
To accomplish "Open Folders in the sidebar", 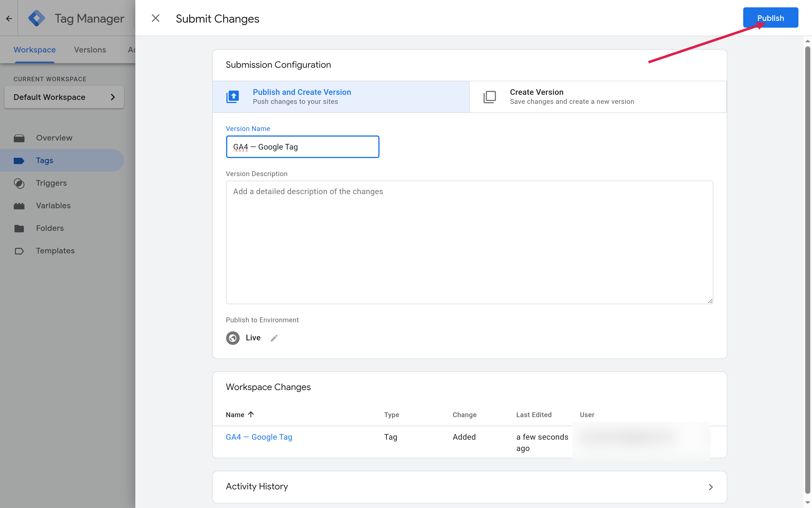I will click(50, 228).
